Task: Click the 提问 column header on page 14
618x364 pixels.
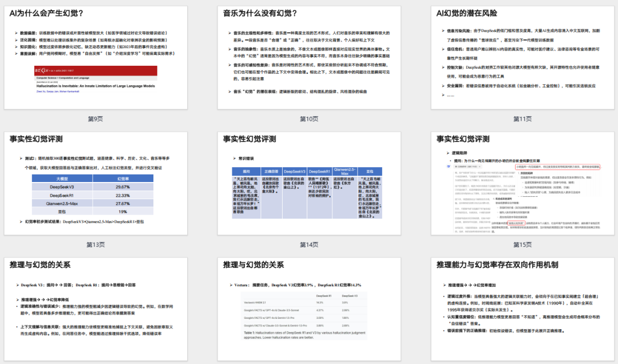Action: [246, 172]
